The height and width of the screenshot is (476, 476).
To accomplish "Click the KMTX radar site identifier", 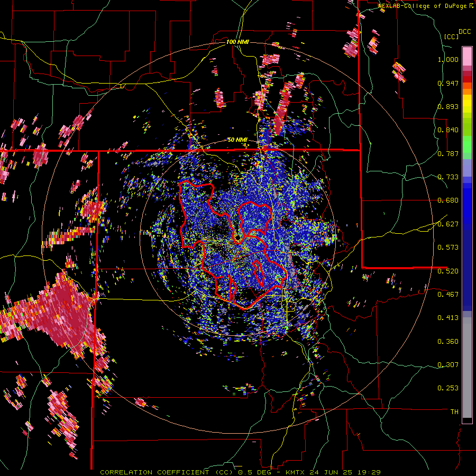I will pyautogui.click(x=296, y=472).
